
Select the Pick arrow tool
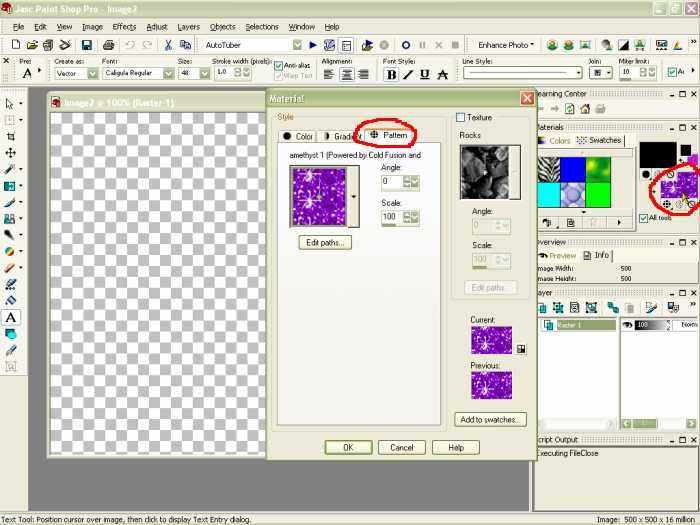[x=9, y=104]
